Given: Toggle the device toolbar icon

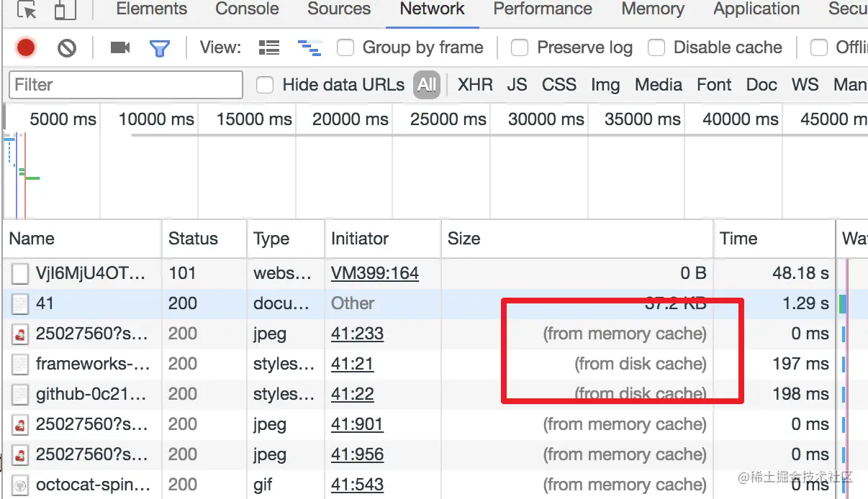Looking at the screenshot, I should click(65, 10).
